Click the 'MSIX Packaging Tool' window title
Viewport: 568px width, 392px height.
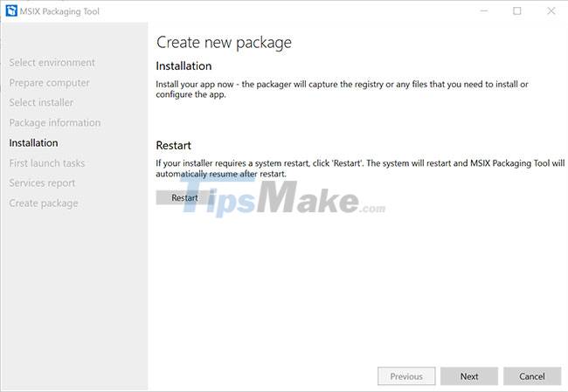59,11
